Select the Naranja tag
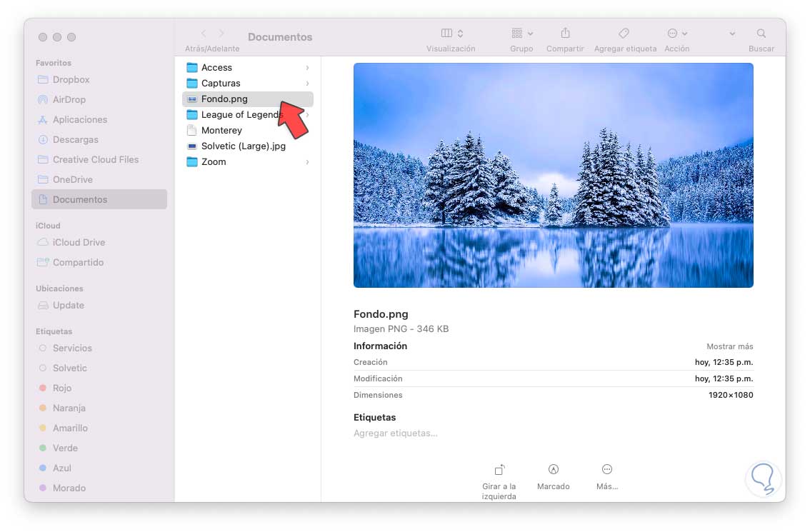This screenshot has height=532, width=810. (x=99, y=408)
